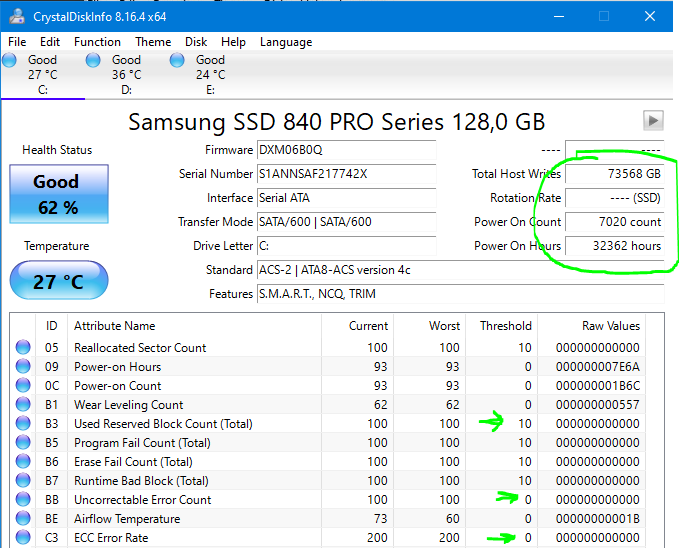Click status orb for ECC Error Rate
The image size is (679, 548).
coord(23,538)
